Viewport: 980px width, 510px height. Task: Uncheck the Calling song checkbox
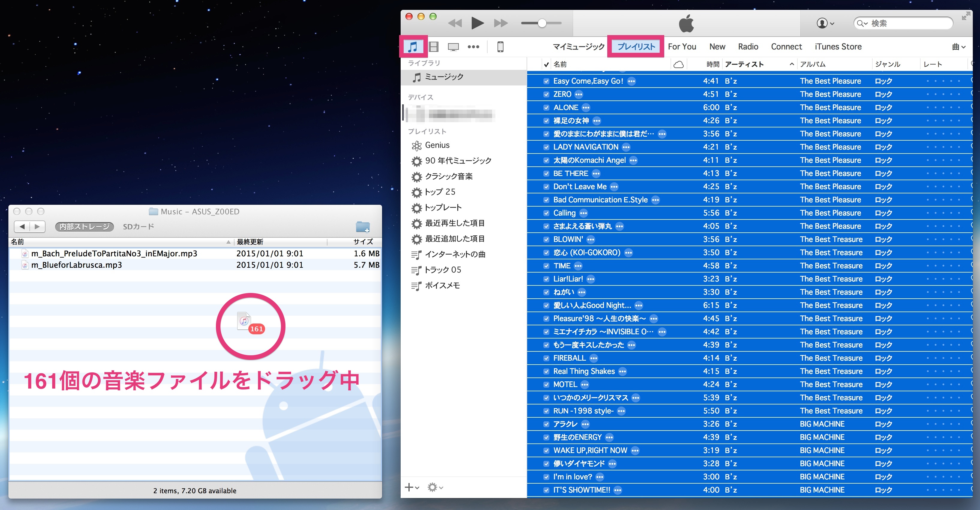(546, 213)
